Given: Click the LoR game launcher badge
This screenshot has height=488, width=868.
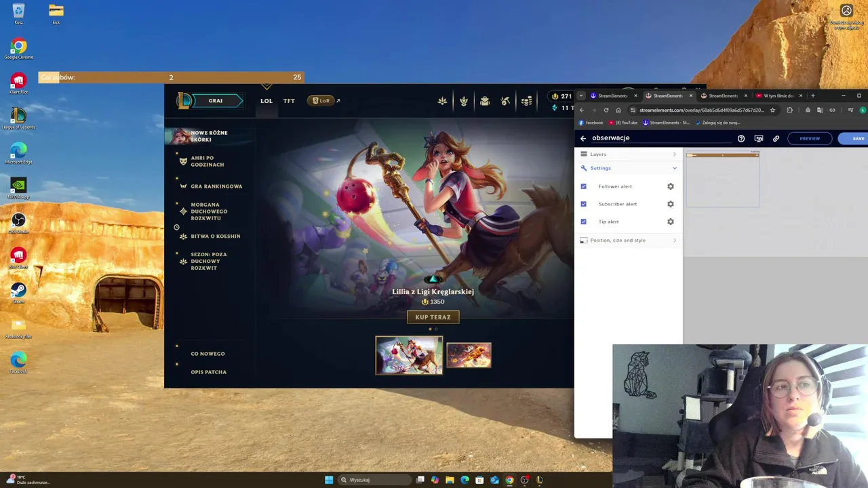Looking at the screenshot, I should pos(321,100).
